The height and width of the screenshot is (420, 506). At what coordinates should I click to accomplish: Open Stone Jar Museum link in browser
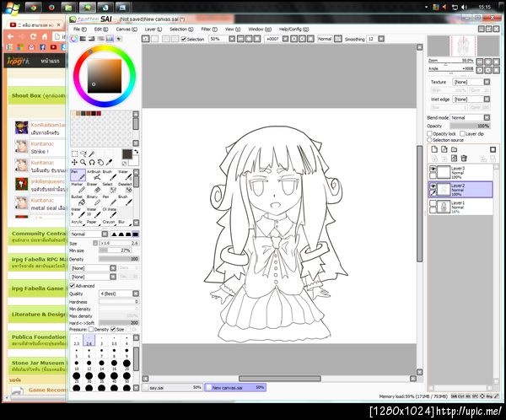38,363
